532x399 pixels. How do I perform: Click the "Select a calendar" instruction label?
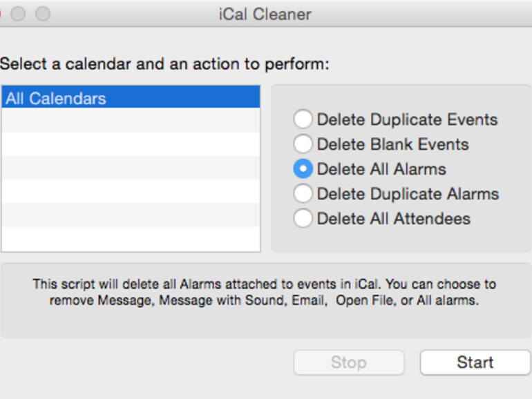click(x=164, y=64)
